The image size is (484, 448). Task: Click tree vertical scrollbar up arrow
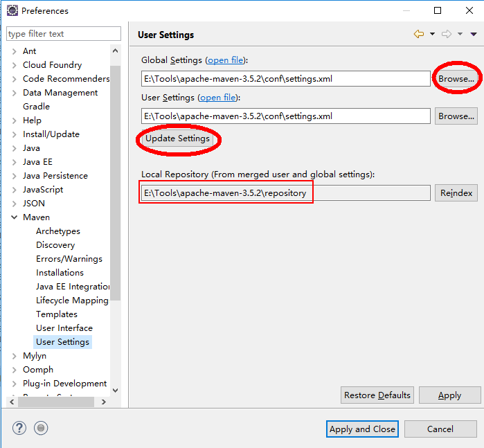[x=115, y=51]
